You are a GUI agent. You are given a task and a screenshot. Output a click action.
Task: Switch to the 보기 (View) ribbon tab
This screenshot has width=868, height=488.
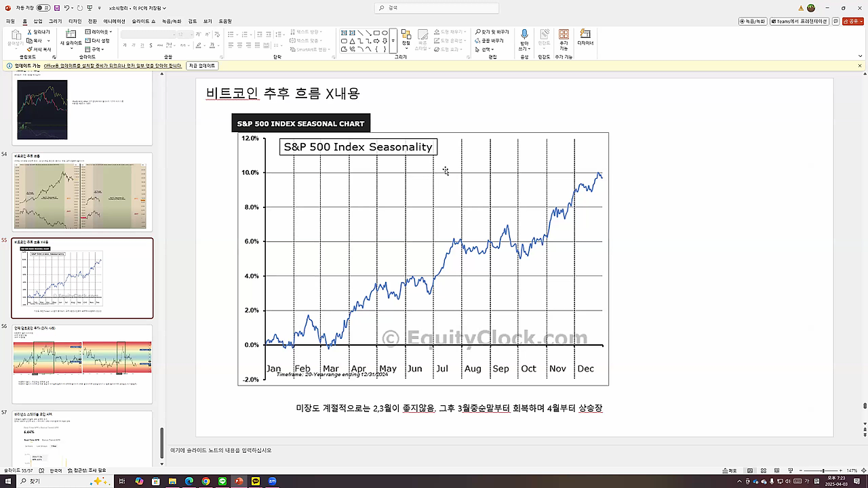tap(208, 21)
